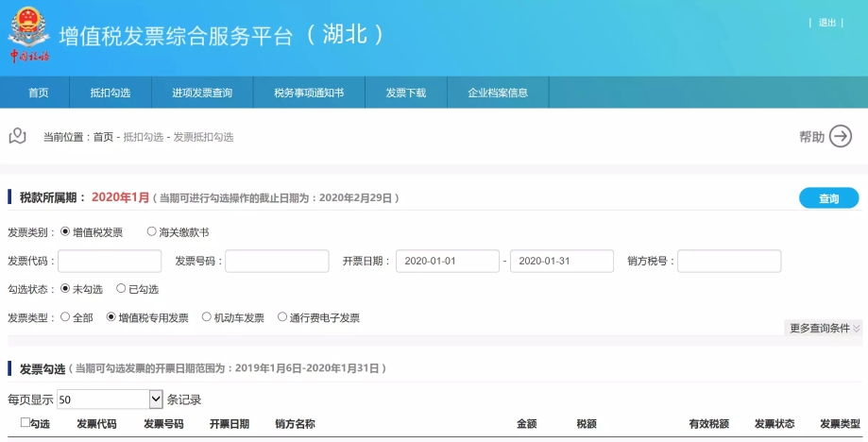Select the 增值税发票 invoice category radio

coord(65,231)
